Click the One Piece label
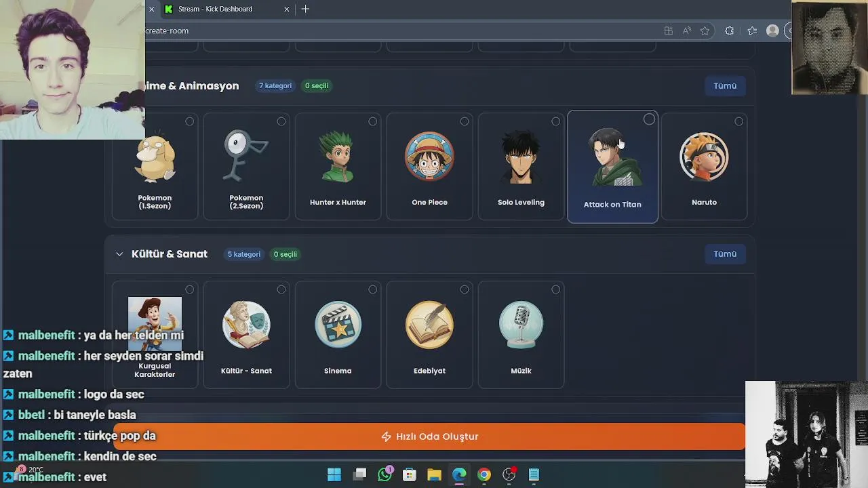The width and height of the screenshot is (868, 488). tap(429, 202)
